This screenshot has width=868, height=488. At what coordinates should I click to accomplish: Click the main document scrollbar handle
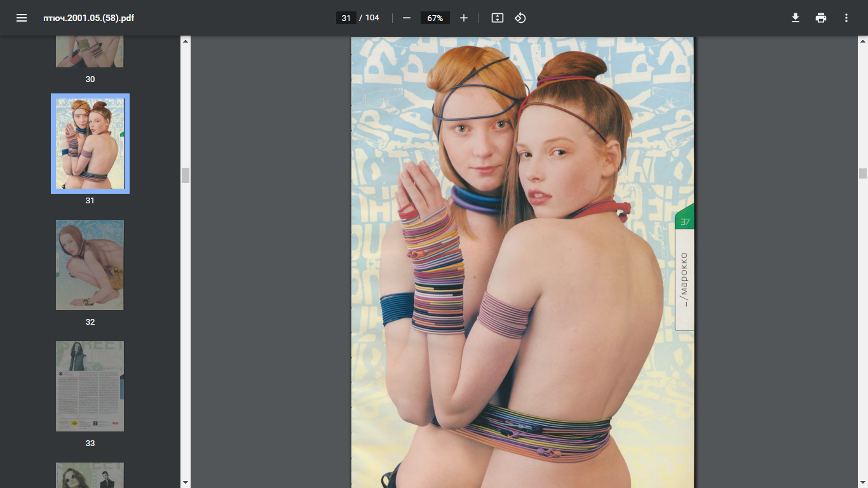click(863, 173)
